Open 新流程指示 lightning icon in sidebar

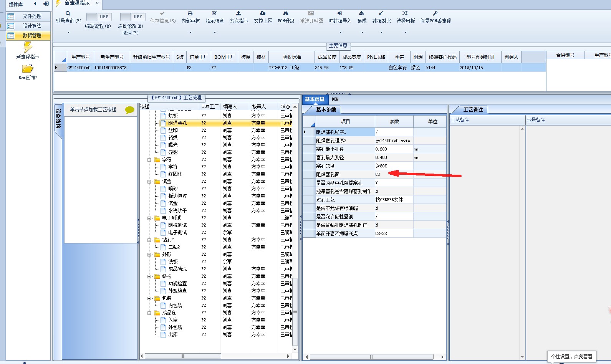pos(28,47)
